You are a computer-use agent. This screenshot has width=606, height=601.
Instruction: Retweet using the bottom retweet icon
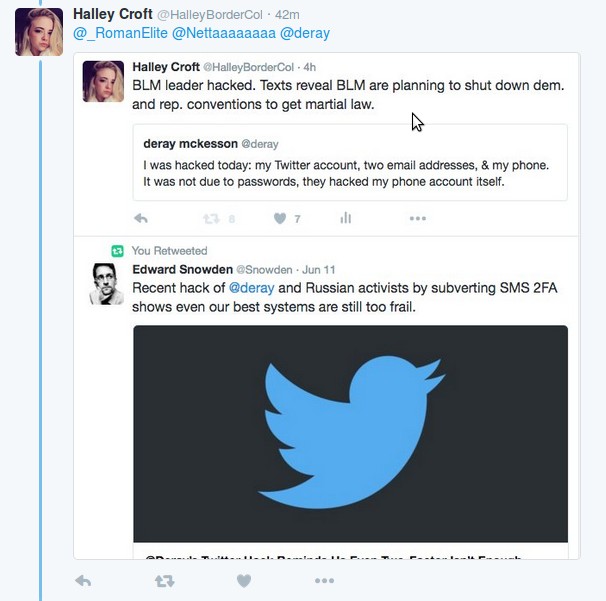tap(165, 581)
